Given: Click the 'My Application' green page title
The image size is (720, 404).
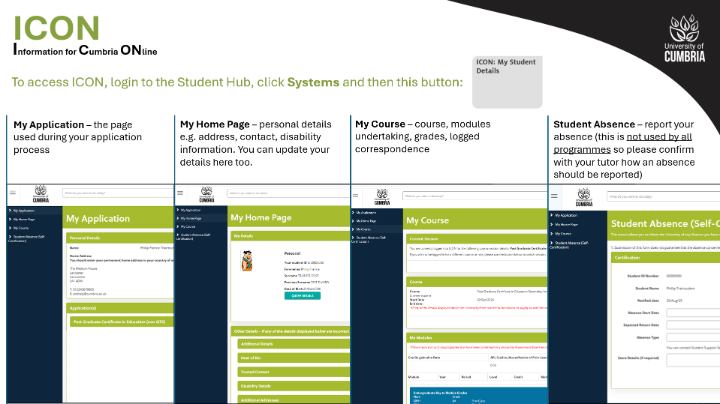Looking at the screenshot, I should pos(98,219).
